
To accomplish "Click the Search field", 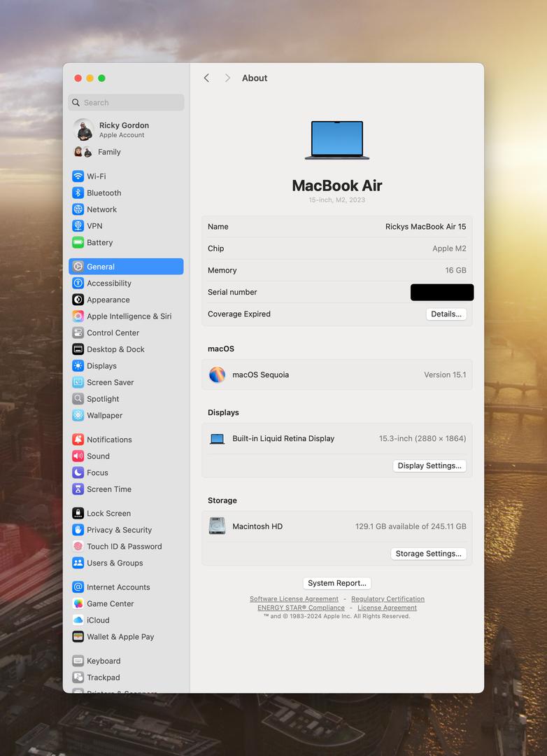I will [x=127, y=102].
